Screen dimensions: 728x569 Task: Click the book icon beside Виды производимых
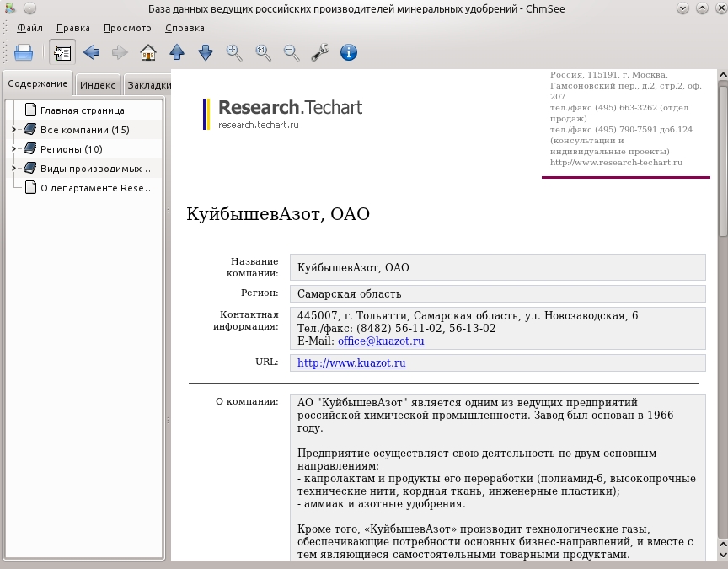click(30, 168)
